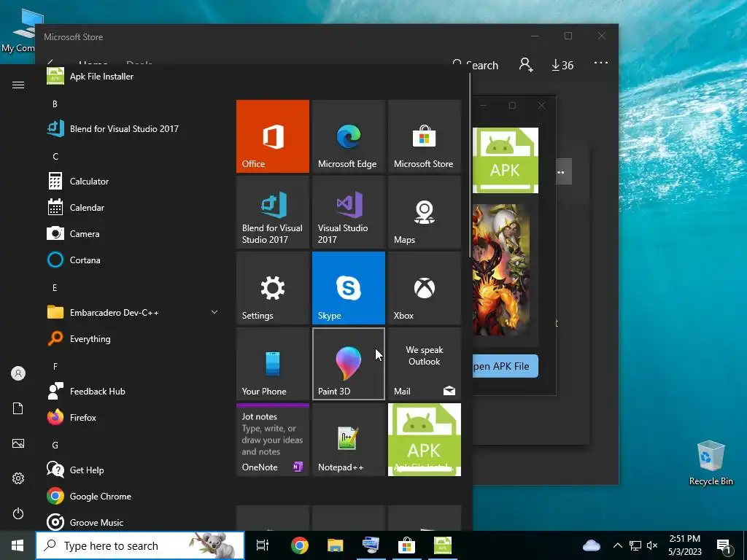Click the game artwork thumbnail in the APK window
This screenshot has width=747, height=560.
pos(501,270)
